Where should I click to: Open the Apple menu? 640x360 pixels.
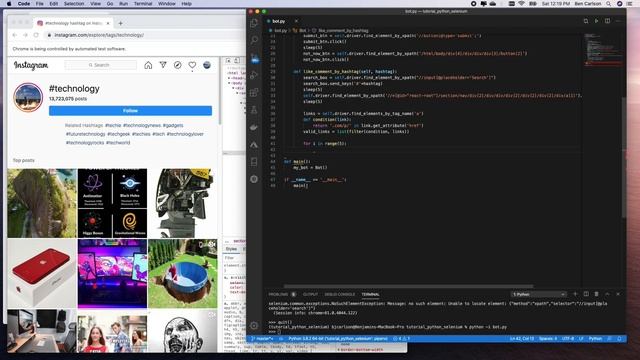(9, 4)
